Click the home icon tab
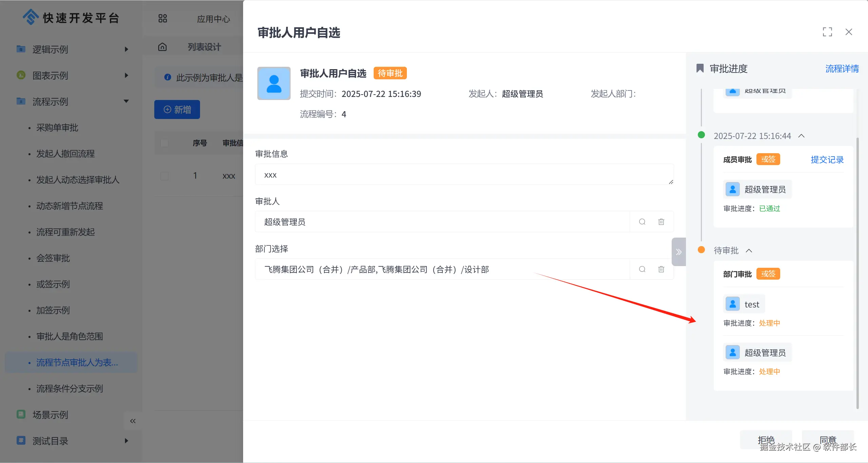The image size is (868, 463). [x=162, y=47]
